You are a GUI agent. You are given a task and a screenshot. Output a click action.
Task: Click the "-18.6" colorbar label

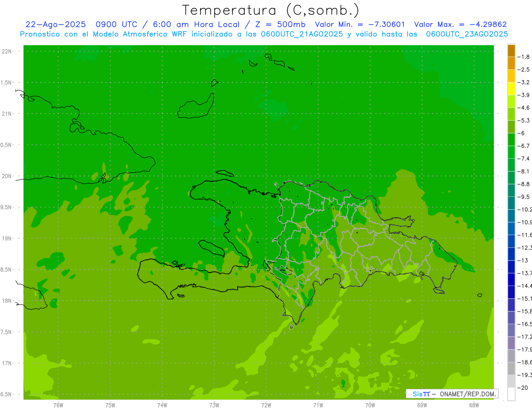pyautogui.click(x=525, y=362)
